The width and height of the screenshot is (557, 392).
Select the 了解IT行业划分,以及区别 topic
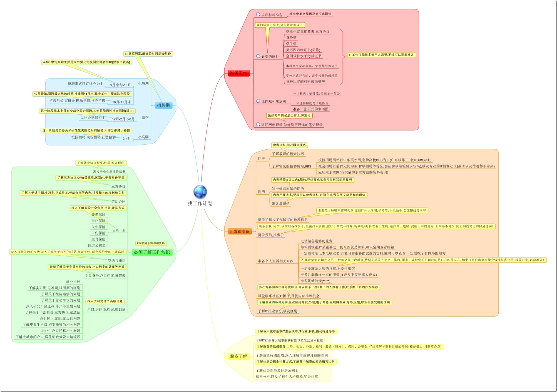[x=277, y=311]
